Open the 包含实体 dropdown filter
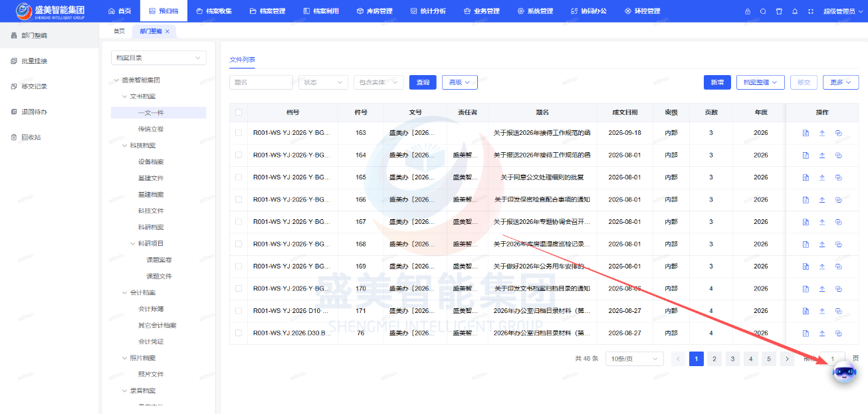Image resolution: width=868 pixels, height=414 pixels. (x=379, y=82)
